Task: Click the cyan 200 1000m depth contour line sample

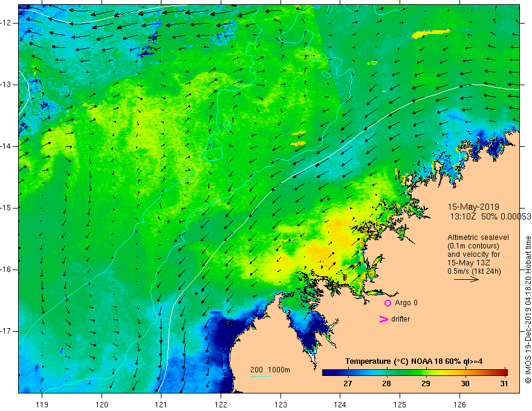Action: (x=261, y=376)
